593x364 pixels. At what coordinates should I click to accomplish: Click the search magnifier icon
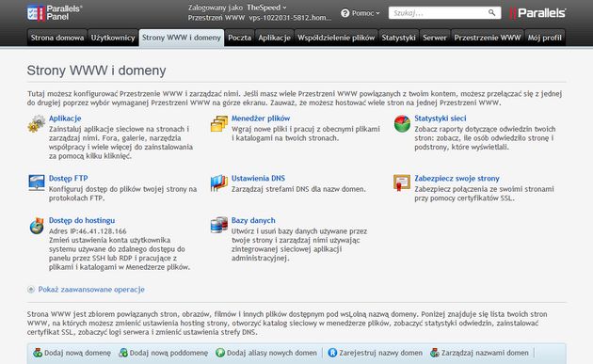point(491,12)
